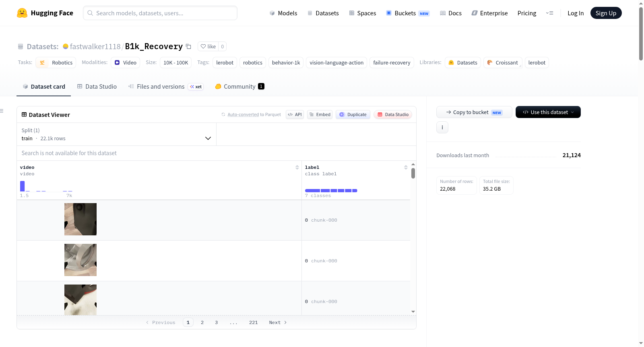Copy dataset name with the copy icon

[188, 46]
